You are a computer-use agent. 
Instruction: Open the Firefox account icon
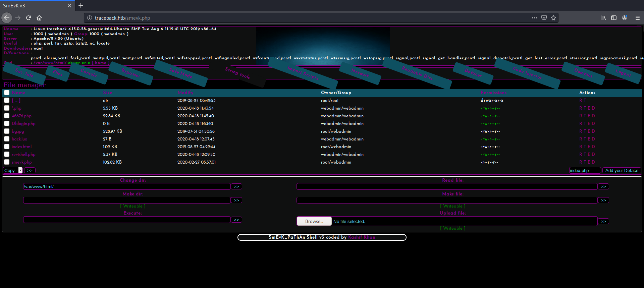click(x=625, y=18)
